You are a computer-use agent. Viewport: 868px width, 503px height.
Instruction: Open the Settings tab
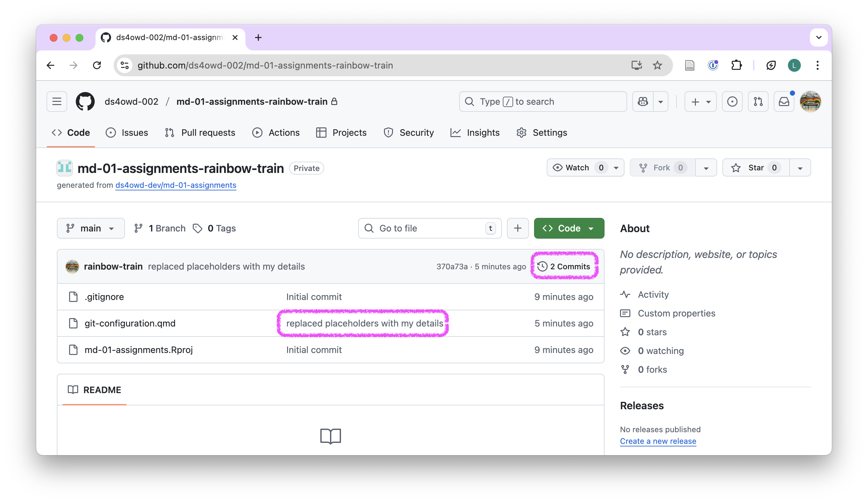pos(542,133)
